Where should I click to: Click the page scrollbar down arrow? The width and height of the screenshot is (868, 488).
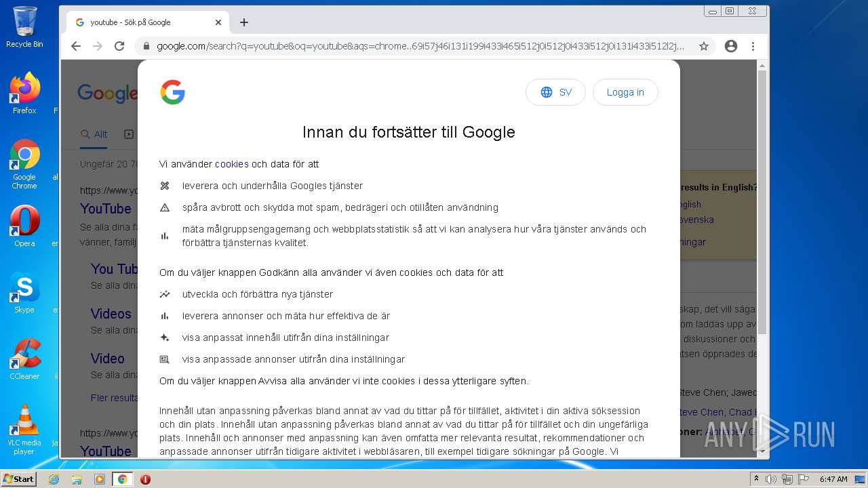tap(762, 451)
